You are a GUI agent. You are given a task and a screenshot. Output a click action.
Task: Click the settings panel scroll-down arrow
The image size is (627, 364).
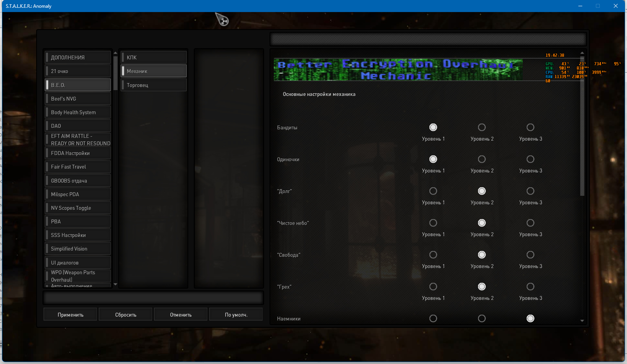582,321
